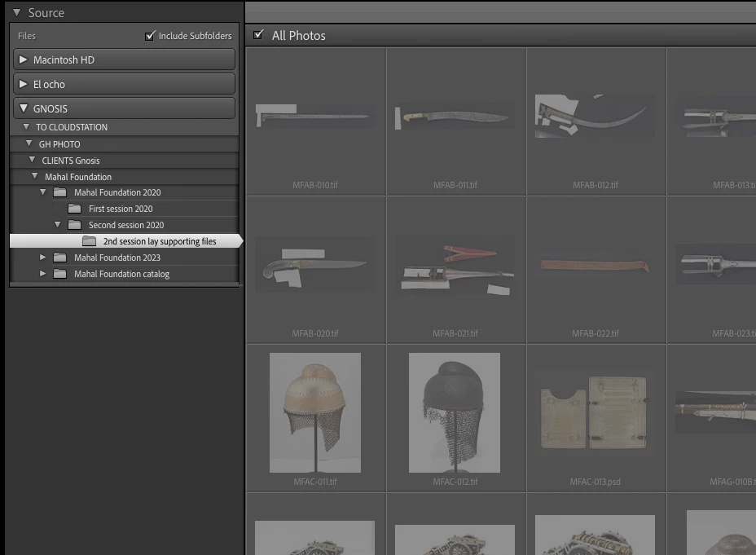Select the Mahal Foundation 2023 label

pos(117,258)
